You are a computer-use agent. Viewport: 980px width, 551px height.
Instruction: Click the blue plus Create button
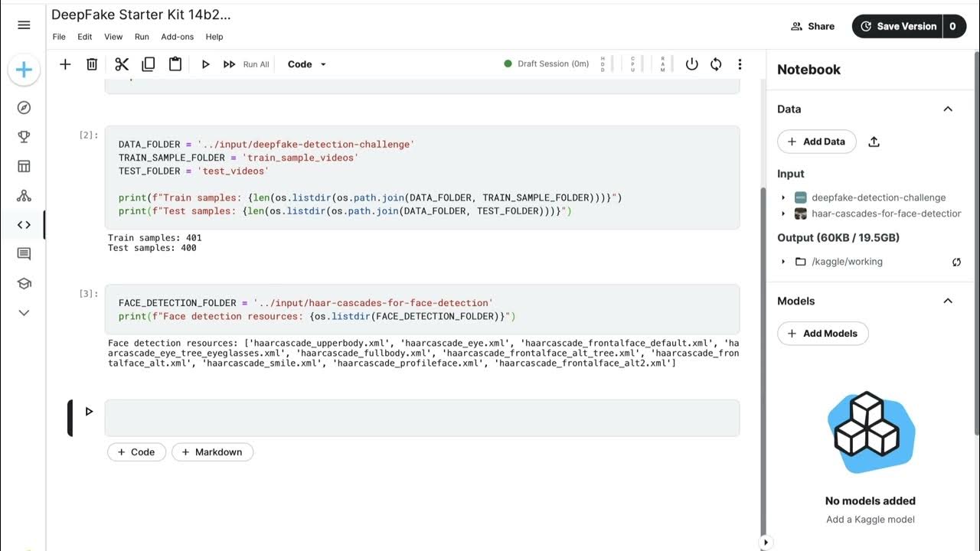24,70
